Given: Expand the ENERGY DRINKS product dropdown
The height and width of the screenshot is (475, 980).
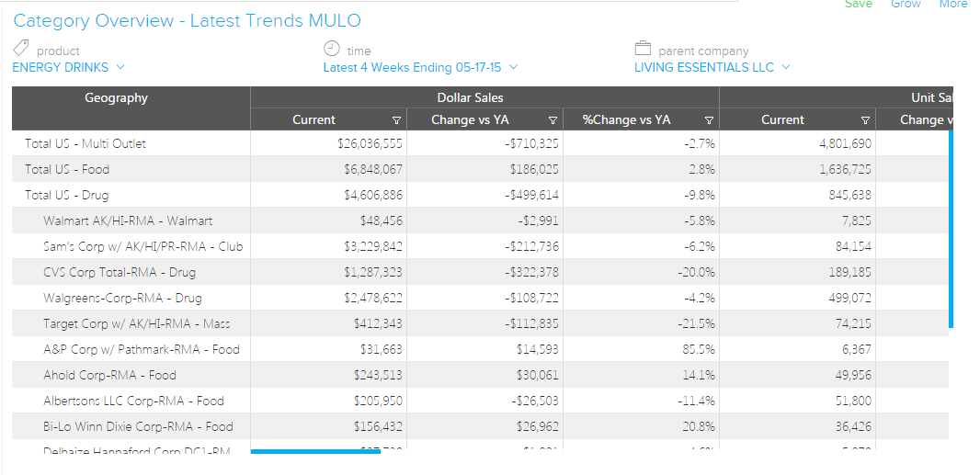Looking at the screenshot, I should coord(120,67).
